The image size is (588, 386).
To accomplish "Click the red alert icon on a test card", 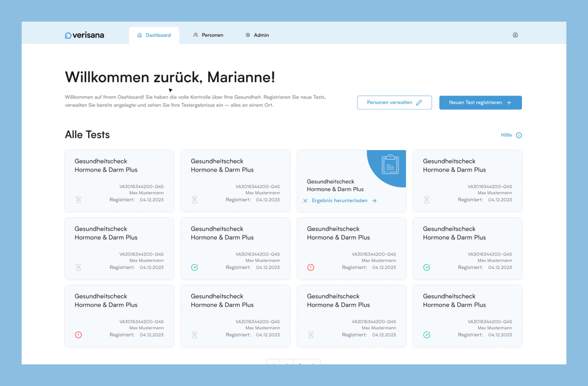I will tap(311, 267).
